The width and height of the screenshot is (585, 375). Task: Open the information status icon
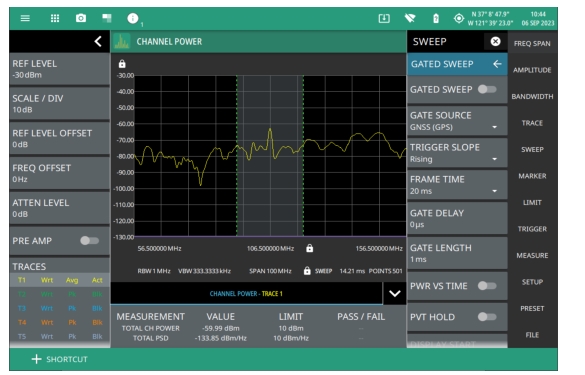[x=133, y=18]
